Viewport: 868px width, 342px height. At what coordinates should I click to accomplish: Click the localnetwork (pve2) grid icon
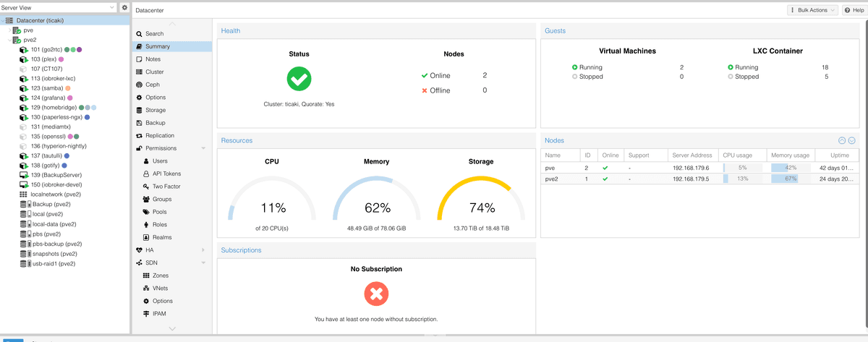(x=23, y=194)
